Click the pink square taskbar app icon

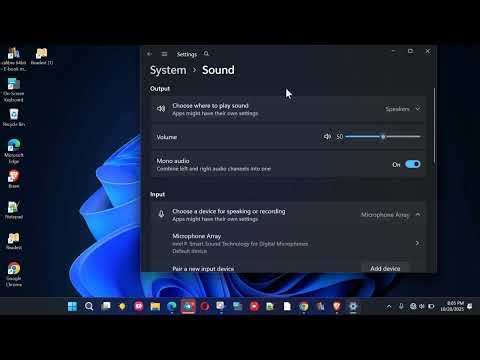tap(139, 306)
